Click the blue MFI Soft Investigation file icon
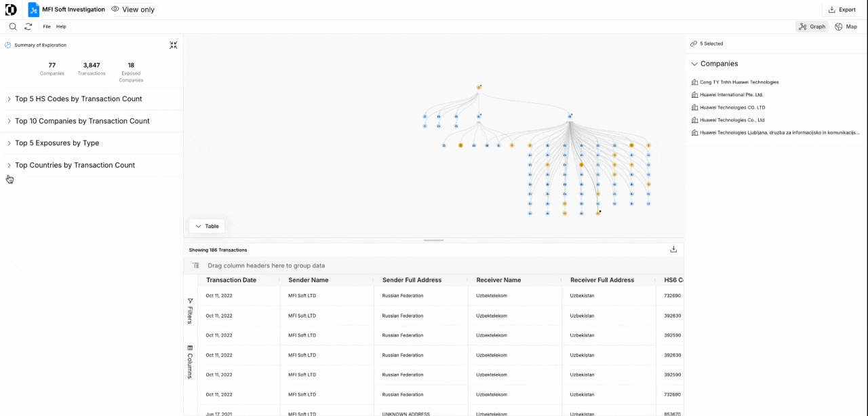868x416 pixels. (x=33, y=10)
